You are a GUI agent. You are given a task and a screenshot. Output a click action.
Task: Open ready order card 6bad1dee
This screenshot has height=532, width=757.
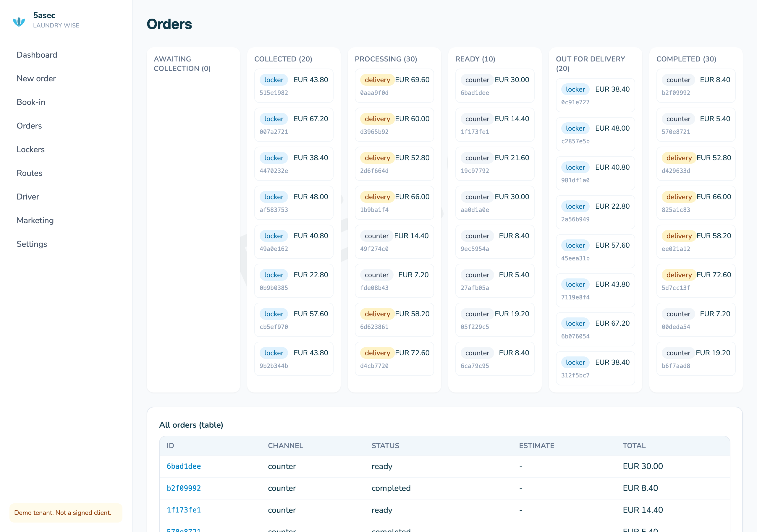(495, 86)
